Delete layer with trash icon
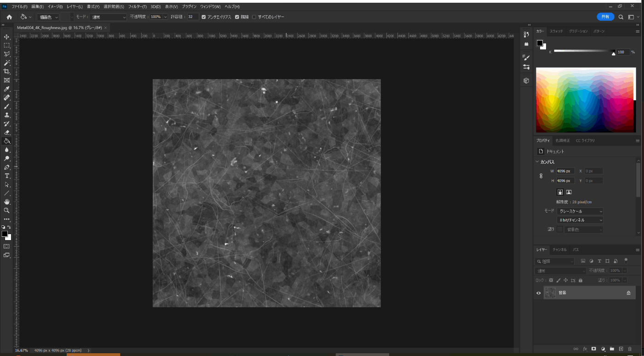 pyautogui.click(x=630, y=349)
